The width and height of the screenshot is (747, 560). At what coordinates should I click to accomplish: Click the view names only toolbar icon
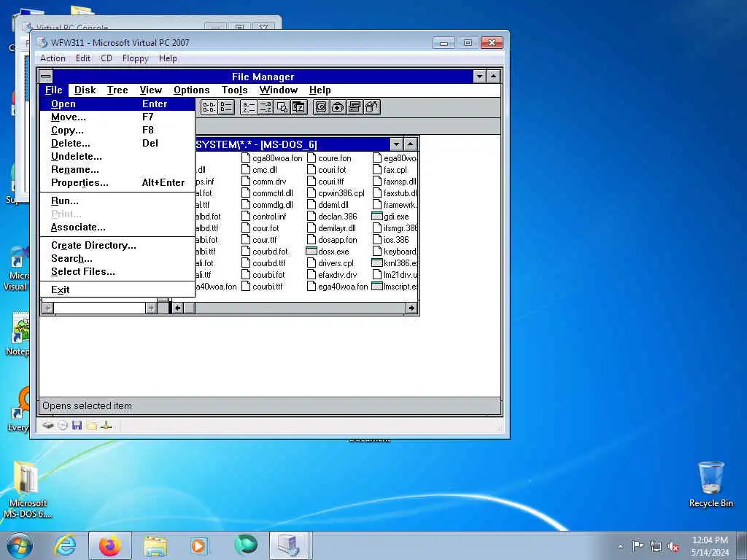[x=209, y=107]
